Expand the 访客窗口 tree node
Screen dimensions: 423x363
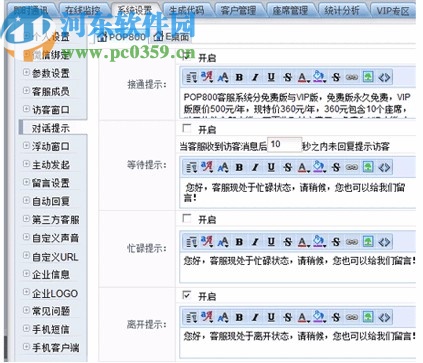tap(26, 109)
